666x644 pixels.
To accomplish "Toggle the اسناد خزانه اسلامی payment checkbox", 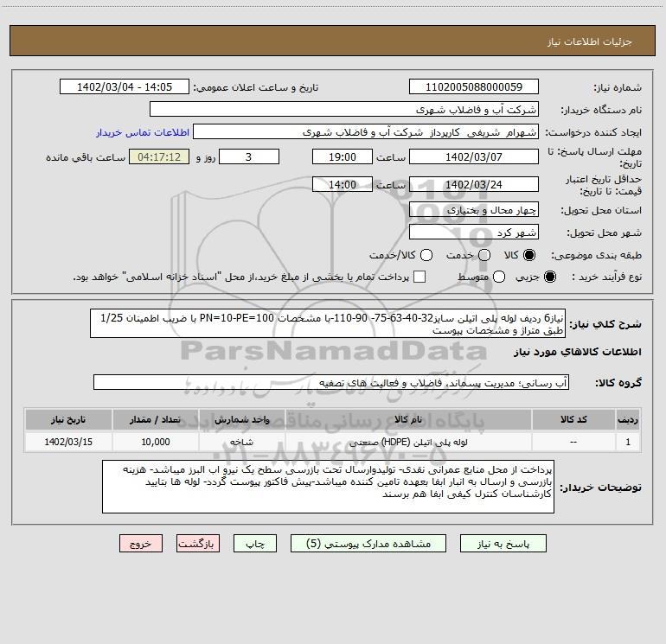I will [419, 277].
